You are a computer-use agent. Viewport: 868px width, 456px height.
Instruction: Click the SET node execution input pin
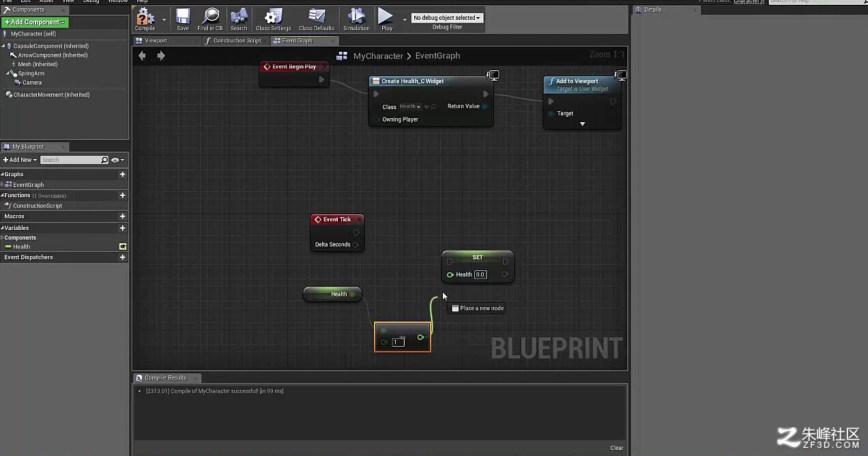click(450, 261)
